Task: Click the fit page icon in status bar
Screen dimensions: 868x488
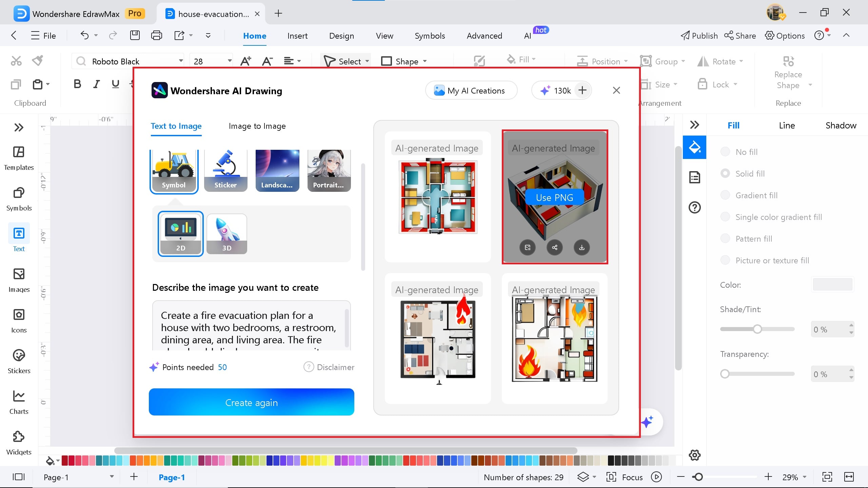Action: tap(827, 477)
